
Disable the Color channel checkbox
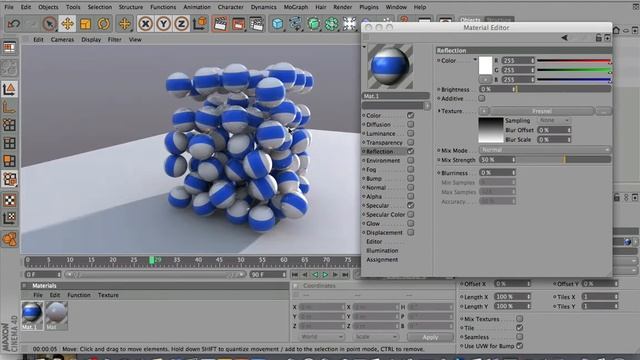tap(411, 116)
